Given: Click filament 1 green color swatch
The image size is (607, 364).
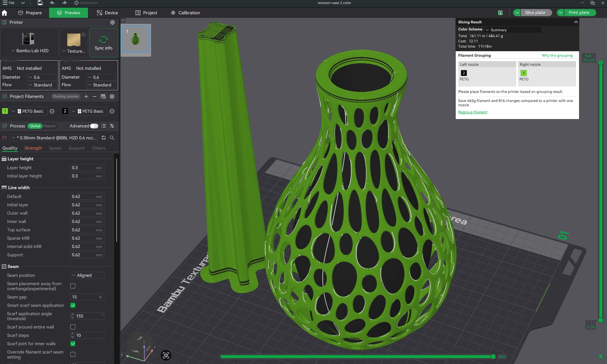Looking at the screenshot, I should [5, 111].
